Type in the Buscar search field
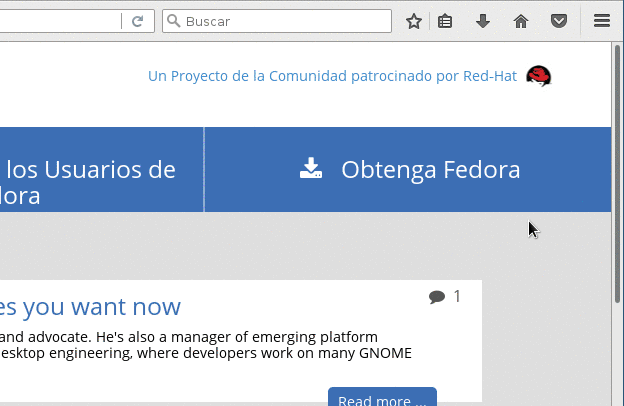The width and height of the screenshot is (624, 406). pos(285,21)
